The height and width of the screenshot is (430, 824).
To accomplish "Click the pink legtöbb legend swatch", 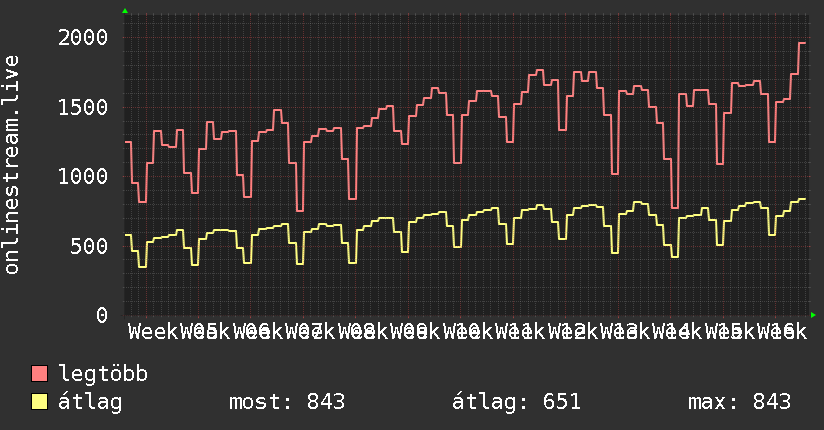I will (39, 374).
